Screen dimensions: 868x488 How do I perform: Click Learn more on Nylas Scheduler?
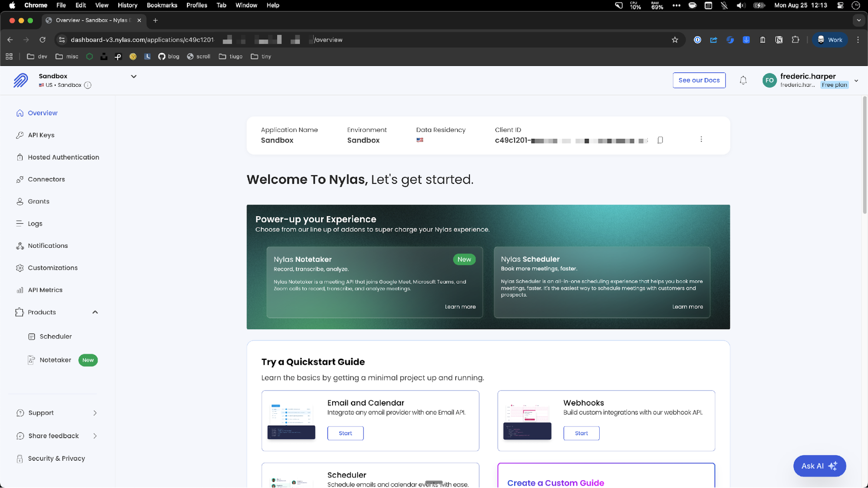687,307
